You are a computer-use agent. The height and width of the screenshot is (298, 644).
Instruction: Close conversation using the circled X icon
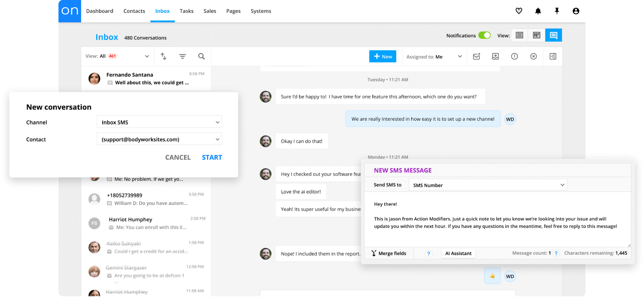tap(533, 57)
